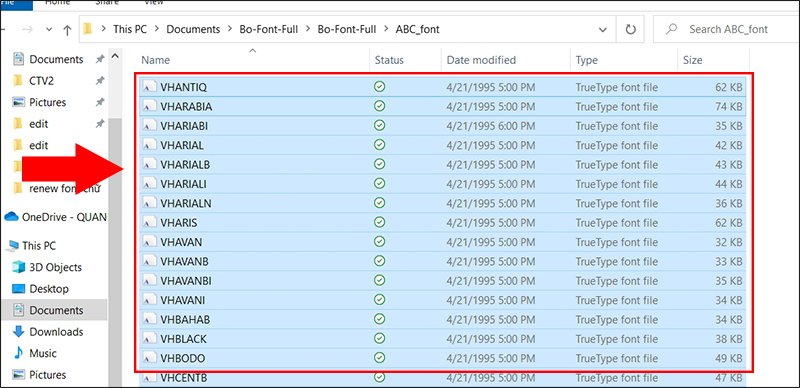
Task: Click the Up one level arrow
Action: pyautogui.click(x=67, y=30)
